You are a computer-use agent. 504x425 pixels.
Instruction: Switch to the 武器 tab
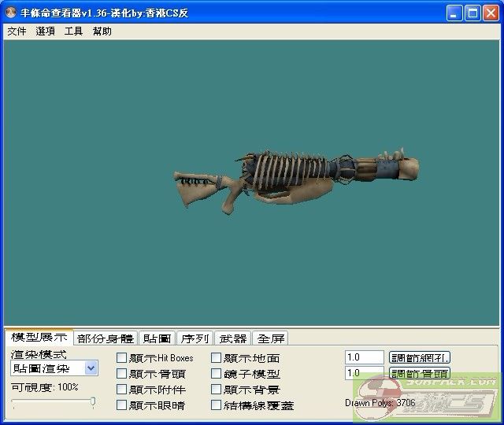point(232,338)
